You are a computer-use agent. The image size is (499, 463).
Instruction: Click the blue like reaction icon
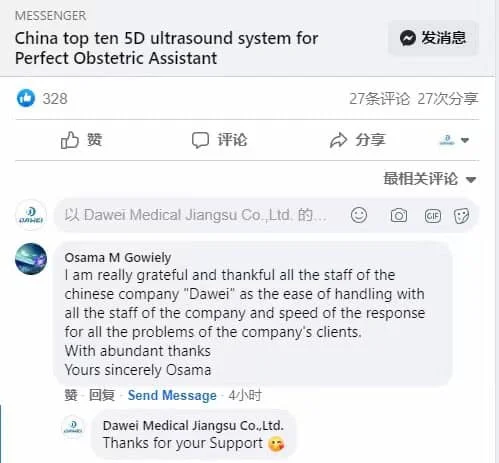pos(26,98)
